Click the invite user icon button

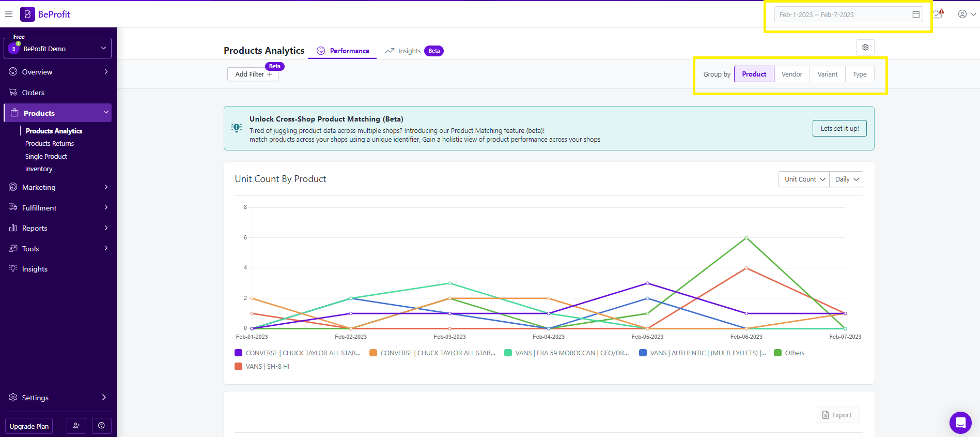click(x=76, y=426)
